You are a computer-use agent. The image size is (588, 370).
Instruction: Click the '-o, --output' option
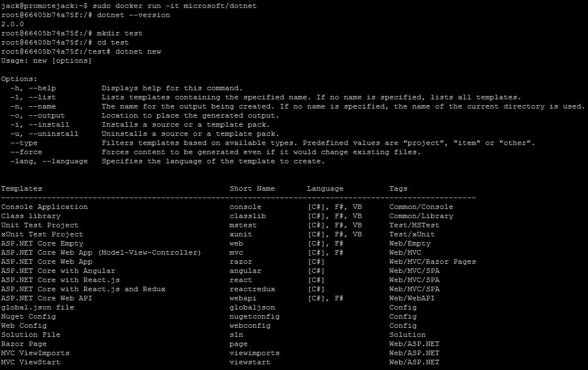point(38,115)
